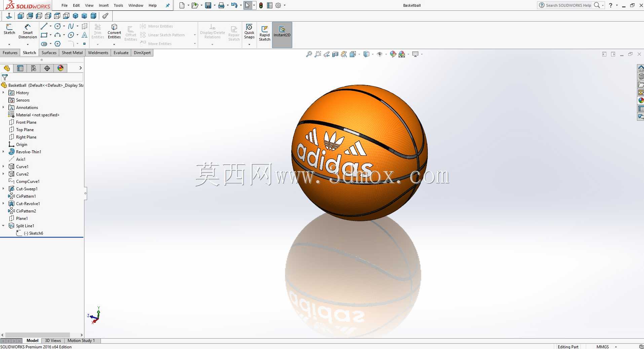Viewport: 644px width, 349px height.
Task: Open the DisplayManager tab icon
Action: [61, 68]
